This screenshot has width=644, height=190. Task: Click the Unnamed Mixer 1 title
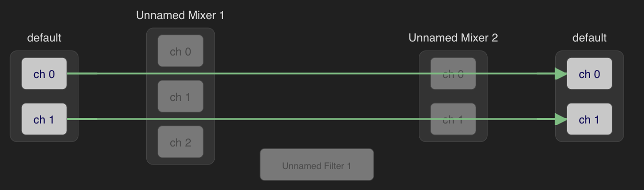click(x=180, y=15)
